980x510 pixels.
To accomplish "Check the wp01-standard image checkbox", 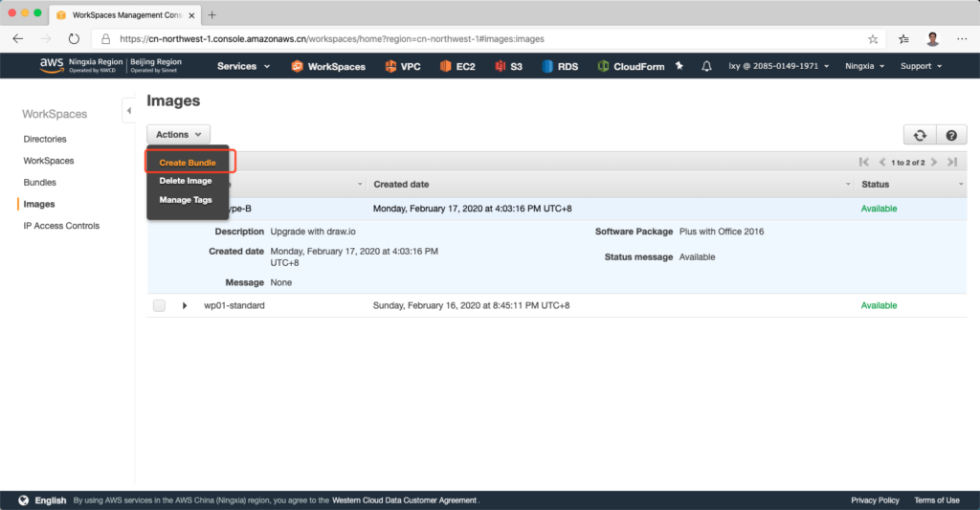I will click(x=159, y=305).
